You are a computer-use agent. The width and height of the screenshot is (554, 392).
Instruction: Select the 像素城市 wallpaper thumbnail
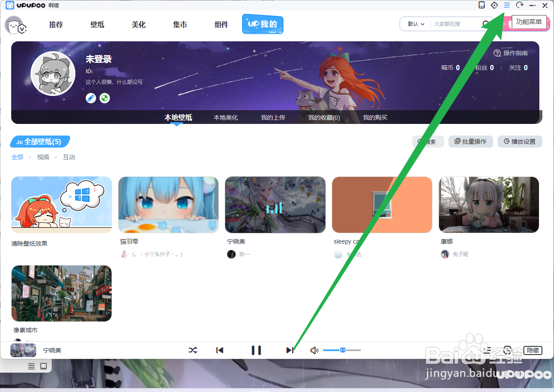pyautogui.click(x=62, y=293)
